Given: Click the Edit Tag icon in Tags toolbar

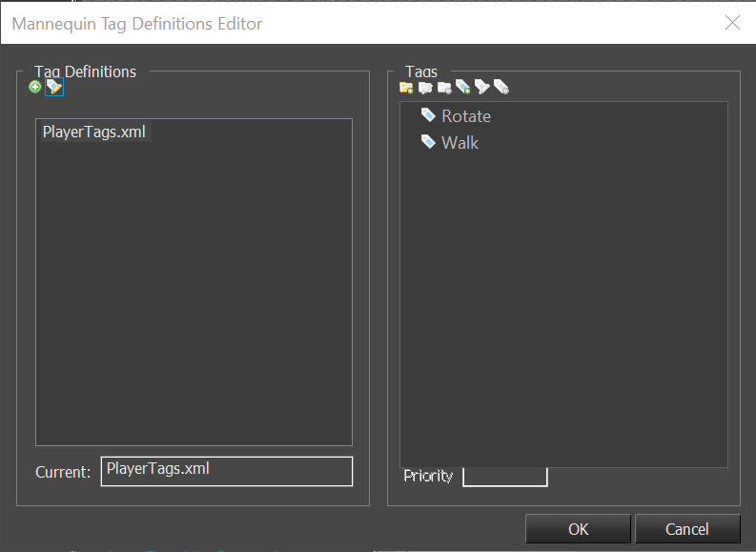Looking at the screenshot, I should coord(482,88).
